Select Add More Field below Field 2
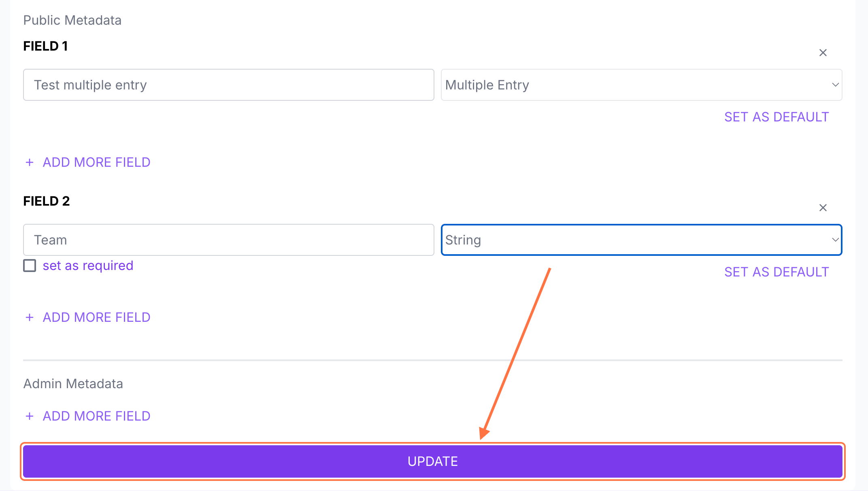 coord(96,317)
